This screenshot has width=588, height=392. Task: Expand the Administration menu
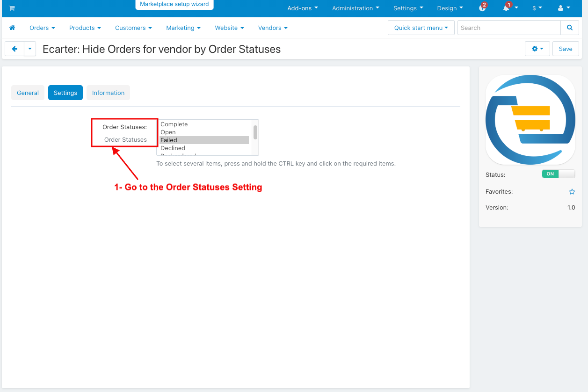point(356,8)
